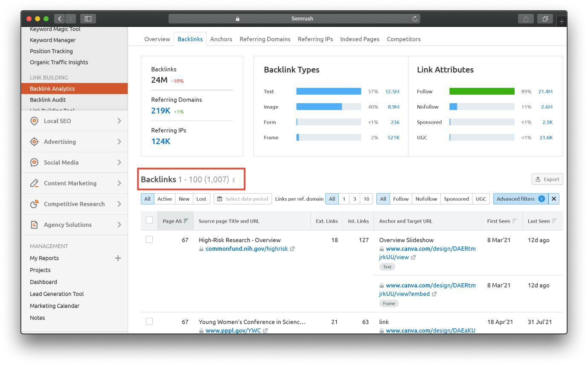This screenshot has height=365, width=588.
Task: Open the Marketing Calendar sidebar item
Action: (55, 306)
